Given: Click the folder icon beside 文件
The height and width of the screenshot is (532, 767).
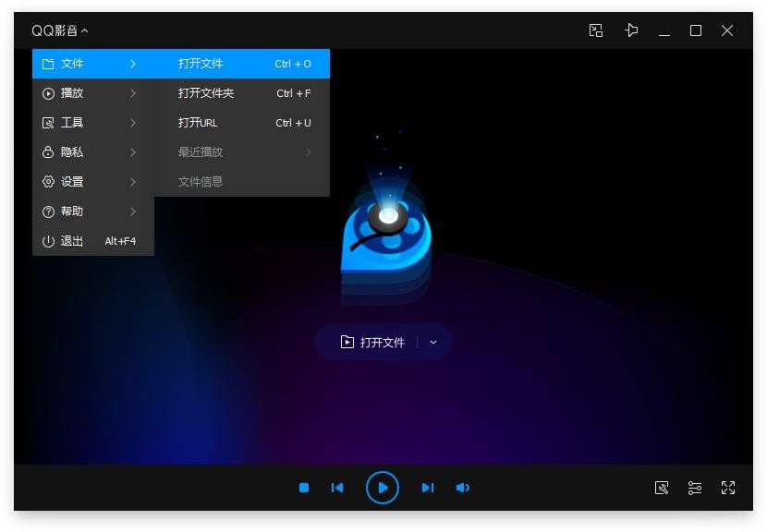Looking at the screenshot, I should click(x=48, y=64).
